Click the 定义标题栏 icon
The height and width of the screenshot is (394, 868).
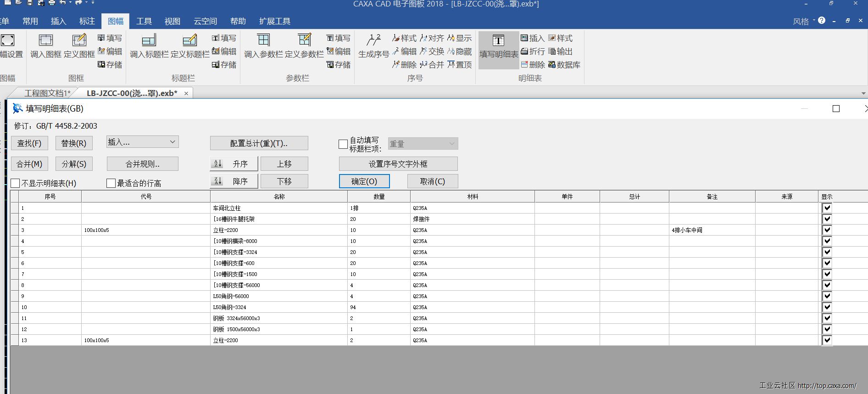[189, 41]
